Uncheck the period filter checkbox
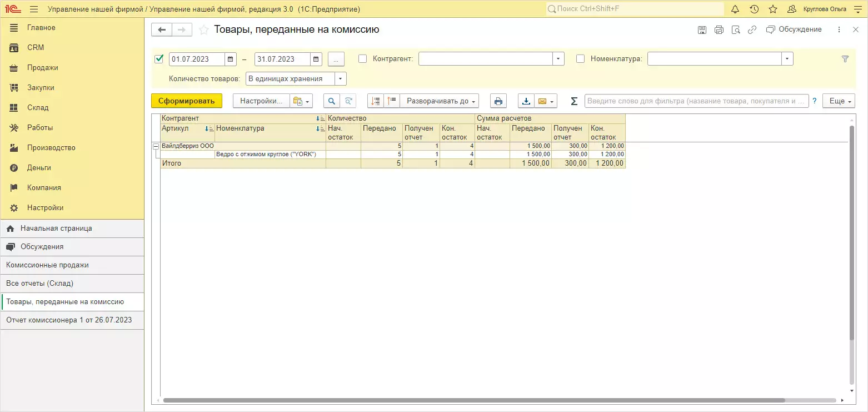Image resolution: width=868 pixels, height=412 pixels. pyautogui.click(x=159, y=58)
